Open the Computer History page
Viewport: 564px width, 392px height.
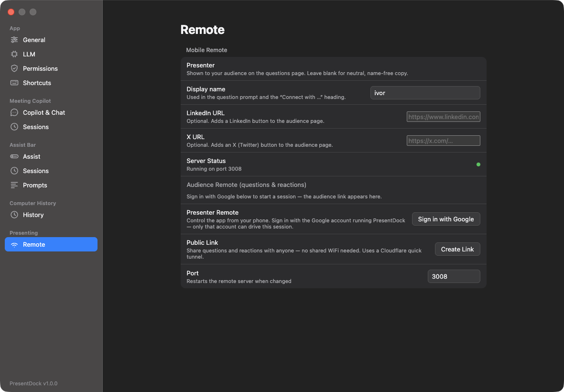[51, 215]
